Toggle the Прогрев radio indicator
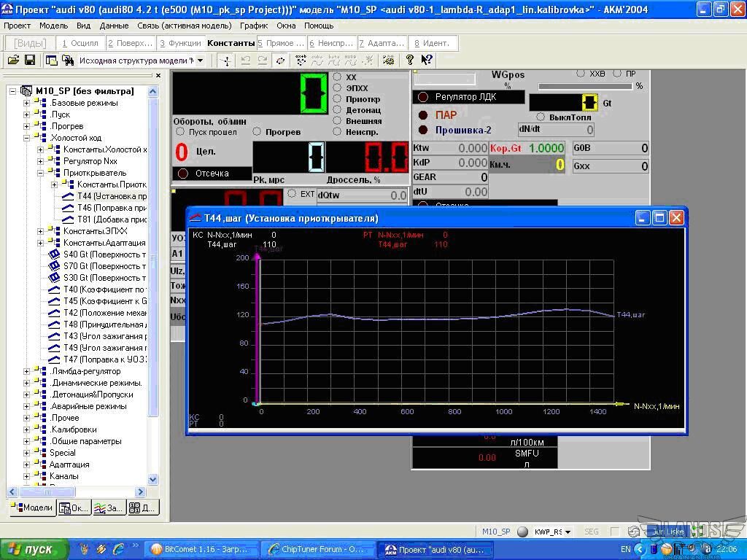 tap(258, 132)
